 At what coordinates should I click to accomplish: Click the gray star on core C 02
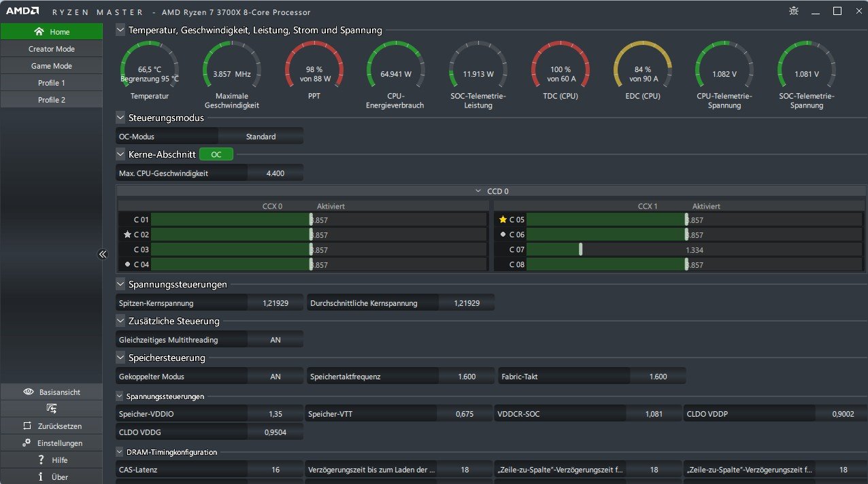pyautogui.click(x=127, y=235)
